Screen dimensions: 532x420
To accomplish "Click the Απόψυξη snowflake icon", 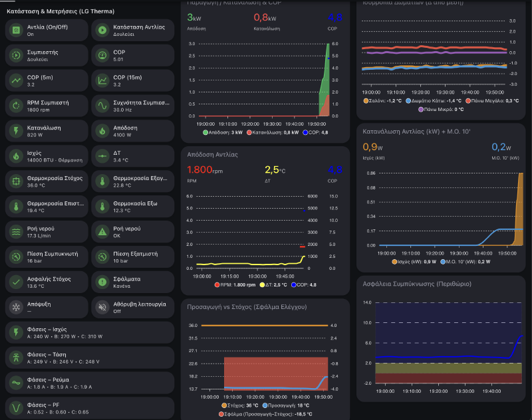I will tap(15, 308).
